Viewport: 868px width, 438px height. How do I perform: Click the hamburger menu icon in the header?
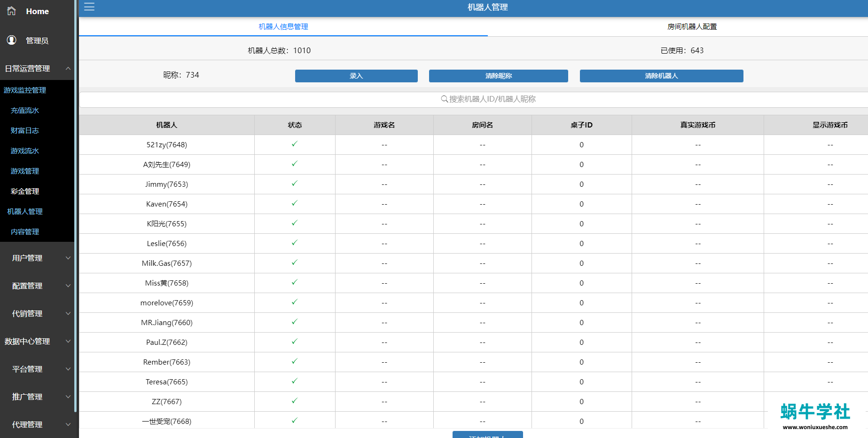pos(89,7)
